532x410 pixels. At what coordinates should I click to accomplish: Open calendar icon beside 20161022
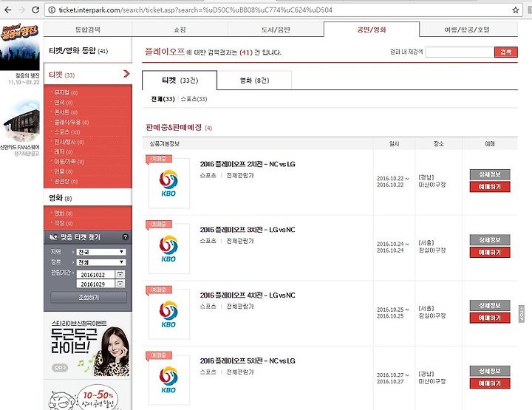120,274
